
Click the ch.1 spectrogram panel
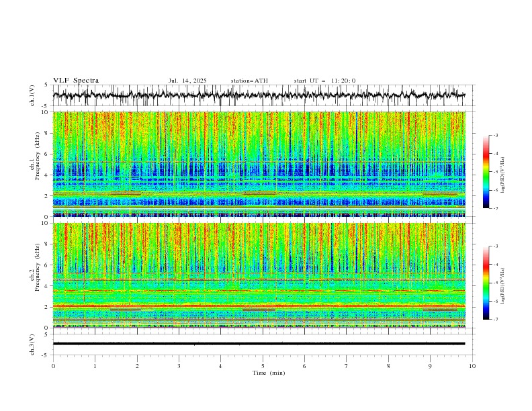coord(259,164)
